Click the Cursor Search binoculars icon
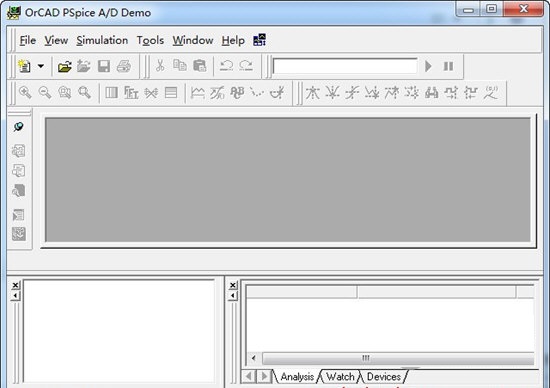 tap(431, 93)
